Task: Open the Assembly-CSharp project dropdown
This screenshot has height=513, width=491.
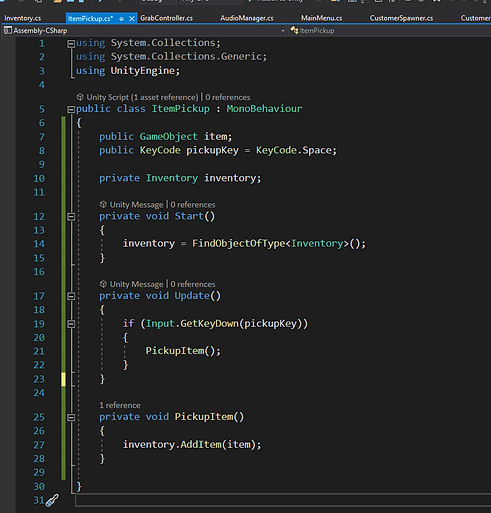Action: click(283, 31)
